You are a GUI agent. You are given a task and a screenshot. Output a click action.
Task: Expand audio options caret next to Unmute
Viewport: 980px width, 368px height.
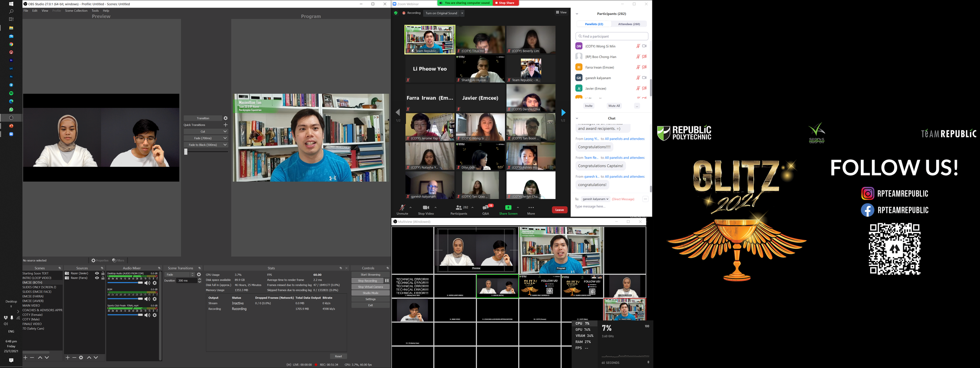(x=410, y=208)
